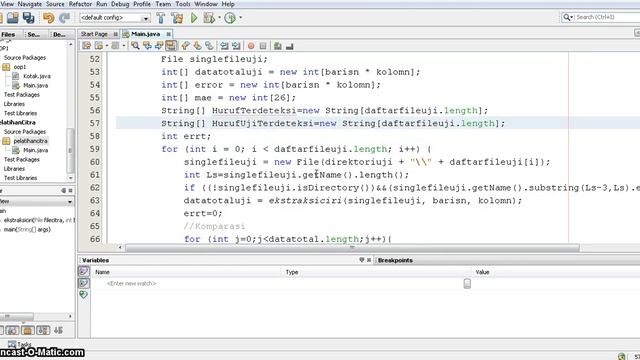640x360 pixels.
Task: Select Main.java under oop1 package
Action: tap(36, 86)
